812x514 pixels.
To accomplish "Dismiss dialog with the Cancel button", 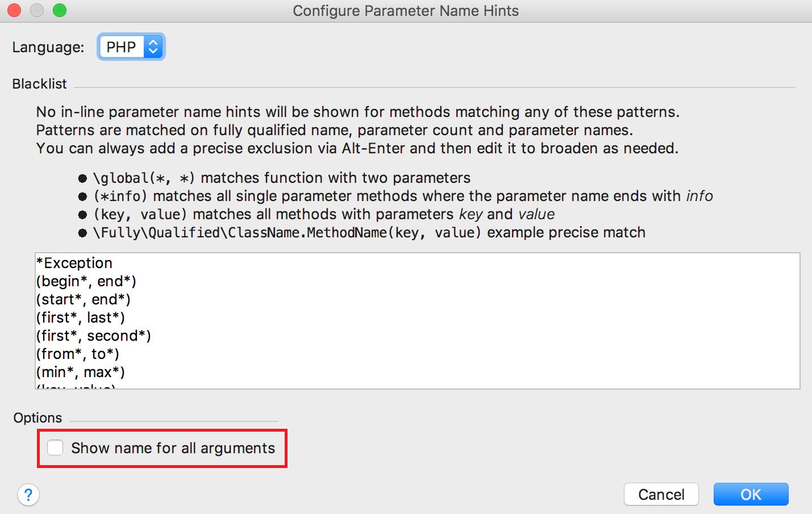I will point(661,494).
